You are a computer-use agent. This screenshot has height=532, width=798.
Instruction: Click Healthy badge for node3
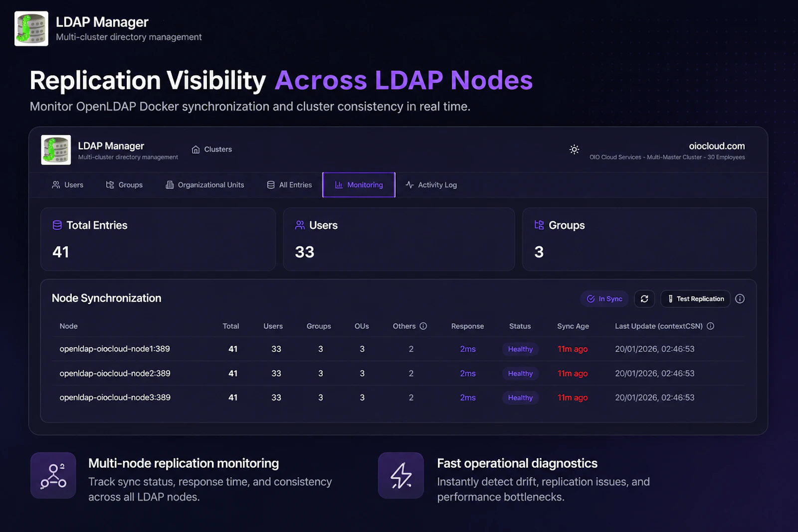pos(520,397)
